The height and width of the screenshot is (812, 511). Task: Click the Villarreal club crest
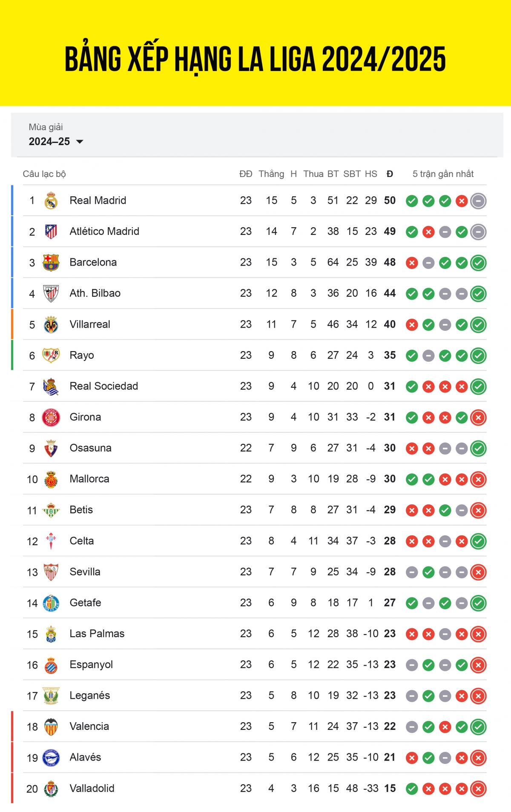[51, 325]
